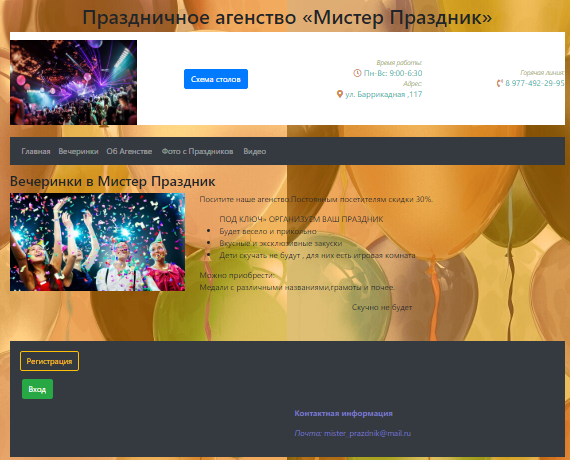Click the «Контактная информация» footer heading
This screenshot has width=570, height=460.
click(x=344, y=413)
